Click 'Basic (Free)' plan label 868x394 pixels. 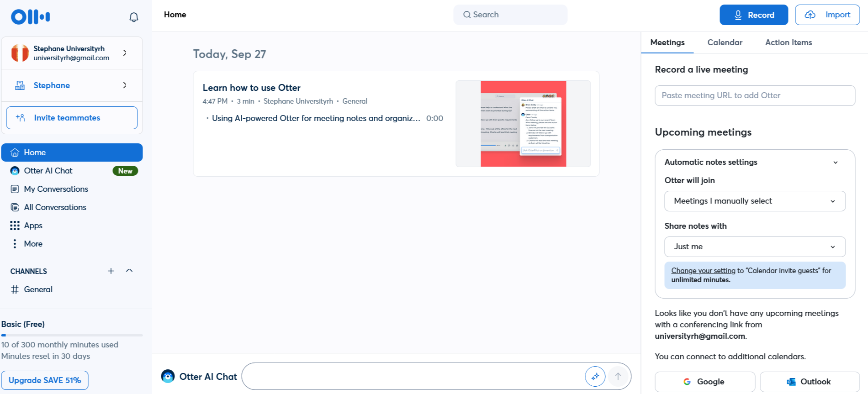[x=23, y=324]
